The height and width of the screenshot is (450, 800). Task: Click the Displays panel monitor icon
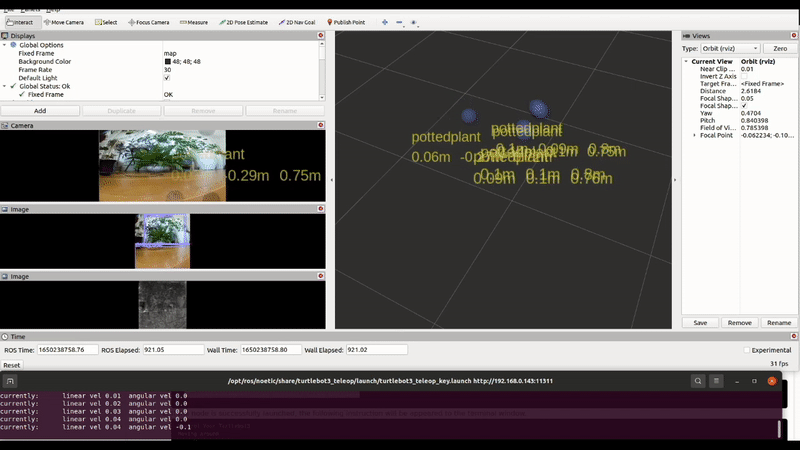coord(5,36)
